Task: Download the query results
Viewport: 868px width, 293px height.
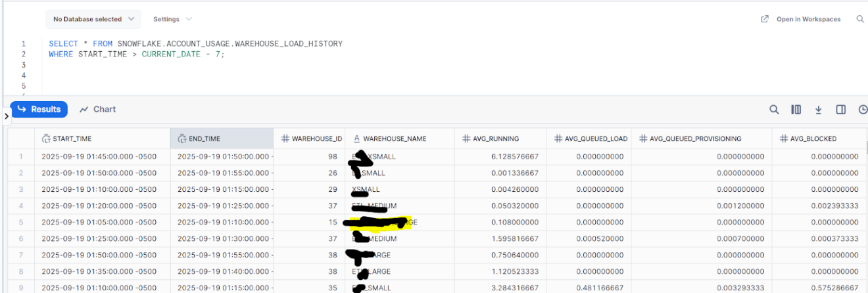Action: point(819,110)
